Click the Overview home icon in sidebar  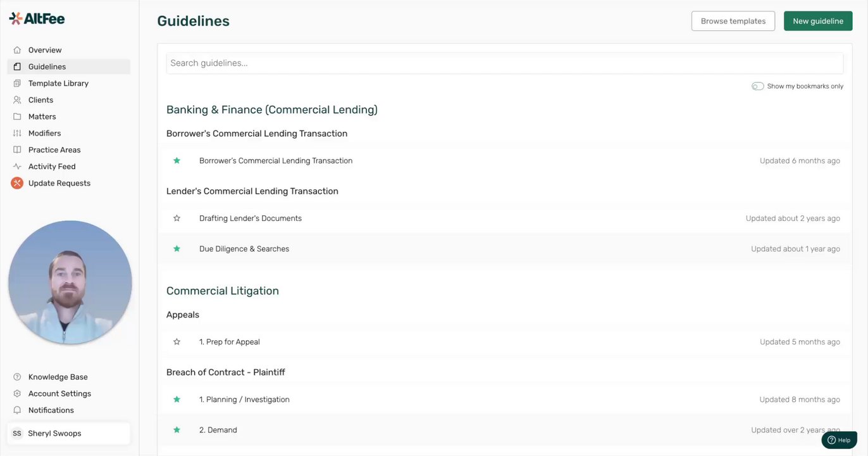[17, 50]
